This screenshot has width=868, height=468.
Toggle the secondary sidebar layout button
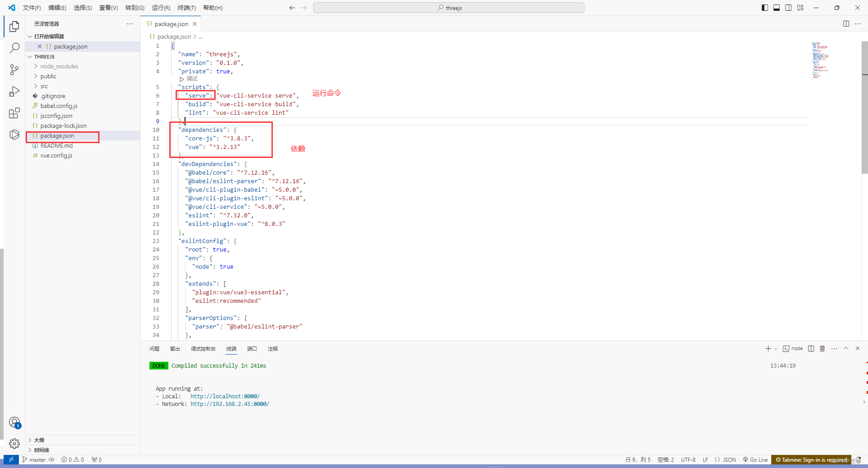tap(788, 8)
